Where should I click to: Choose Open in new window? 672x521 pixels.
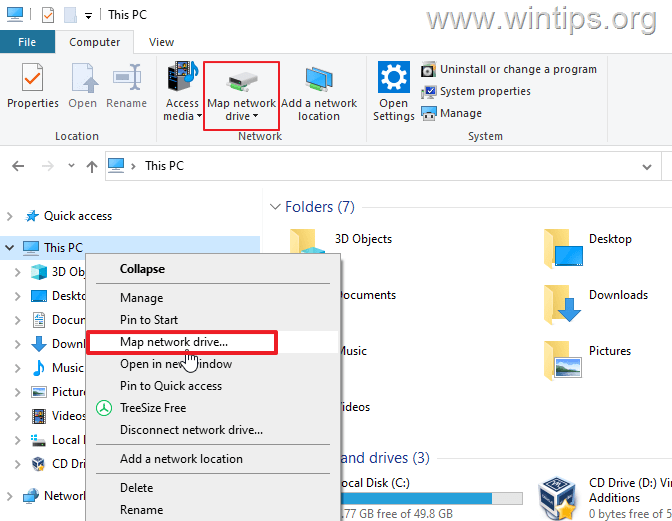[213, 364]
